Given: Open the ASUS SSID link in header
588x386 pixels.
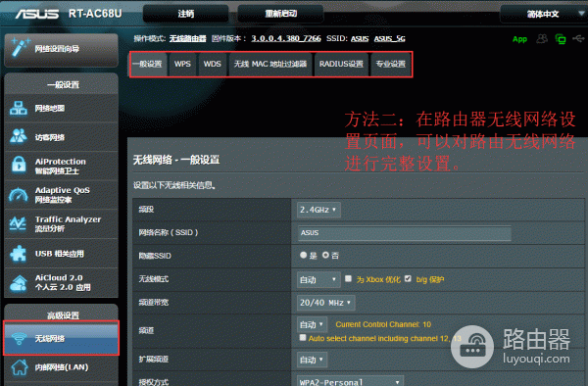Looking at the screenshot, I should (360, 38).
